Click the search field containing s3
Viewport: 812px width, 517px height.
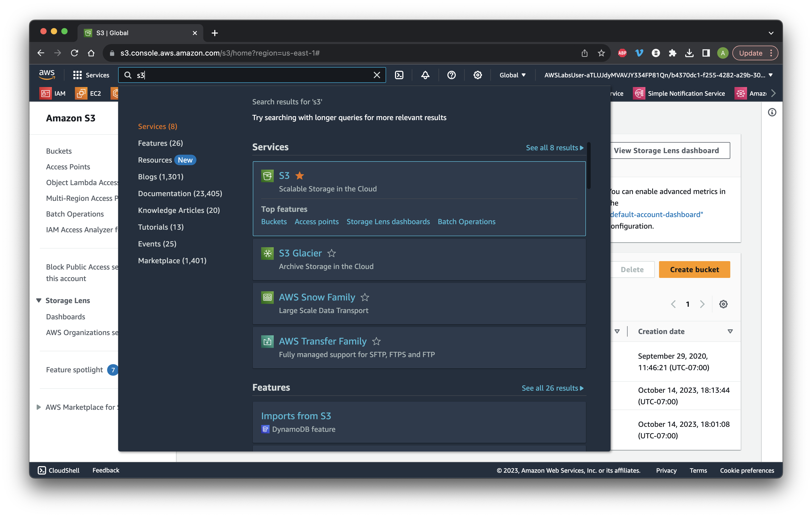pos(251,75)
